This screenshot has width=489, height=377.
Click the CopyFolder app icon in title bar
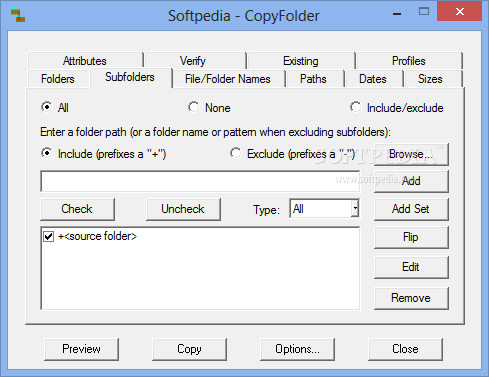coord(18,16)
